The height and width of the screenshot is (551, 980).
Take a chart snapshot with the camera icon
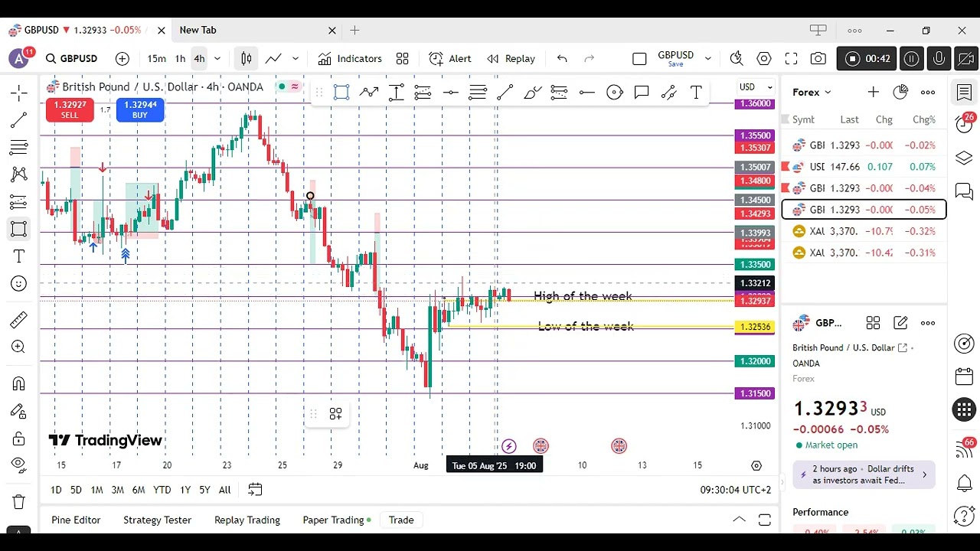pyautogui.click(x=818, y=59)
